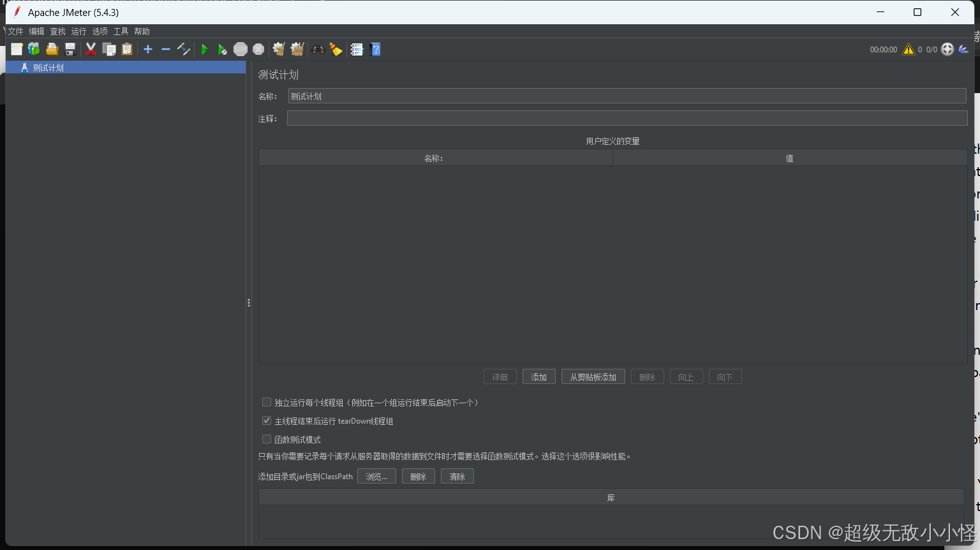This screenshot has height=550, width=980.
Task: Open the 文件 menu
Action: coord(15,31)
